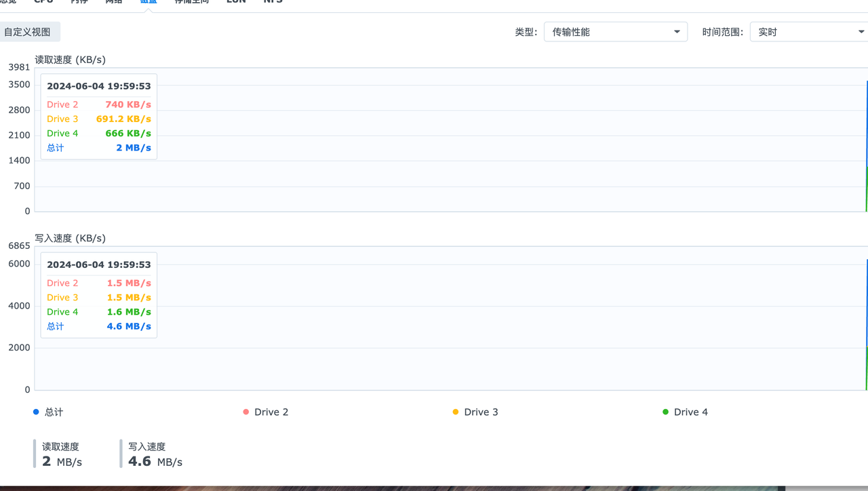Switch to the 内存 tab
Screen dimensions: 868x491
coord(79,2)
